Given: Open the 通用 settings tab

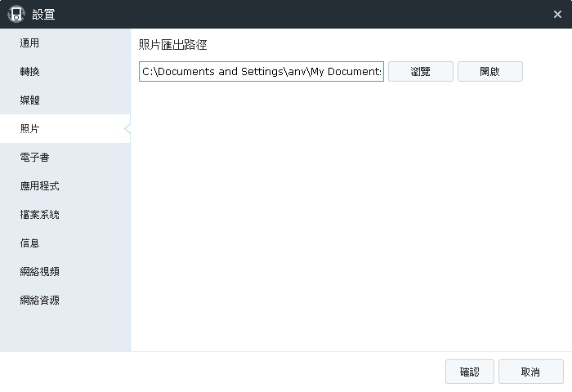Looking at the screenshot, I should pos(29,43).
